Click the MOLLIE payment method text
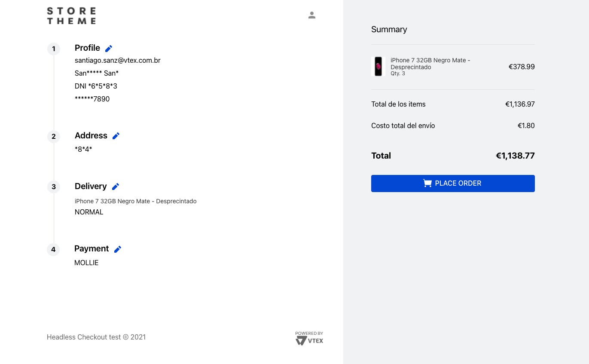The height and width of the screenshot is (364, 589). (86, 263)
